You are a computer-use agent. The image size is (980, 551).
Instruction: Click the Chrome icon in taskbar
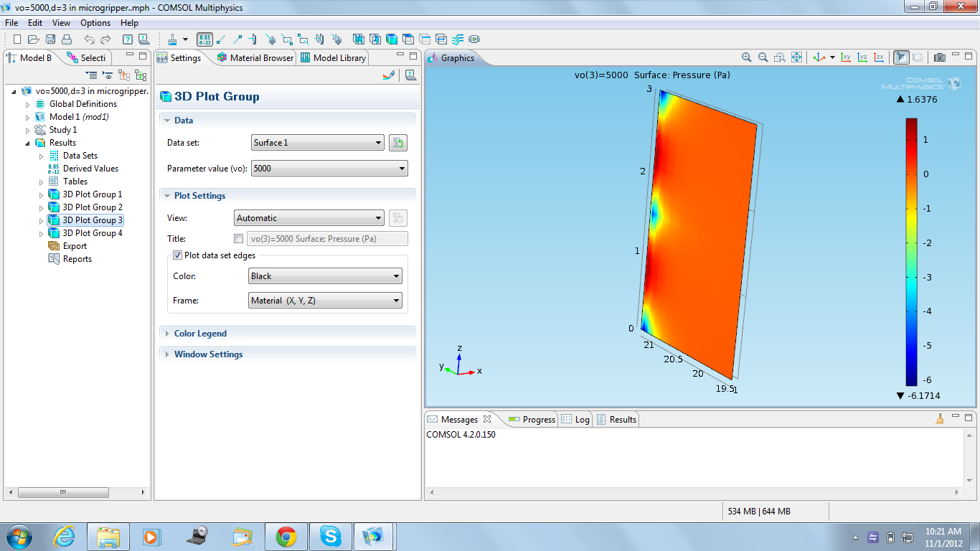click(x=286, y=537)
